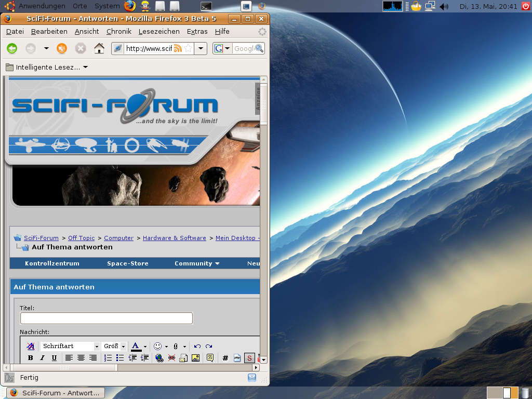Expand the smiley picker dropdown arrow
Screen dimensions: 532x399
pyautogui.click(x=166, y=347)
